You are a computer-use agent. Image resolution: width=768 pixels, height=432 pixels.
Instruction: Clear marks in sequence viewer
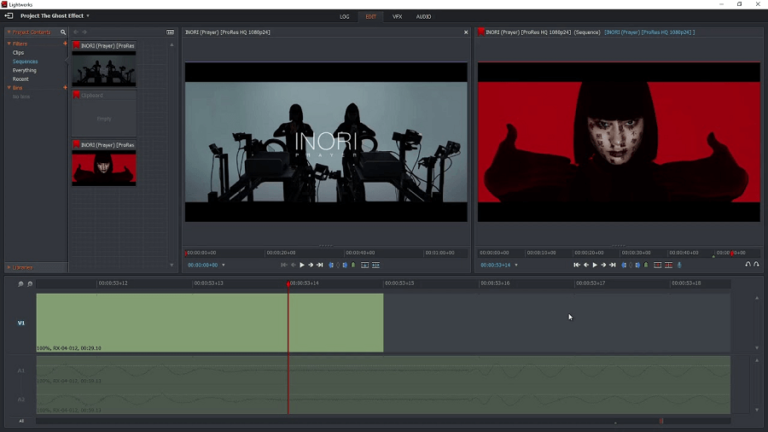(631, 265)
